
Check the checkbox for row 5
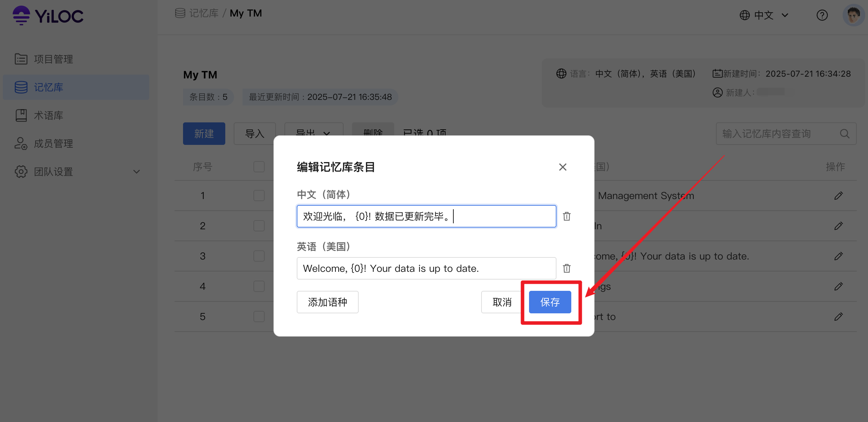(x=259, y=316)
